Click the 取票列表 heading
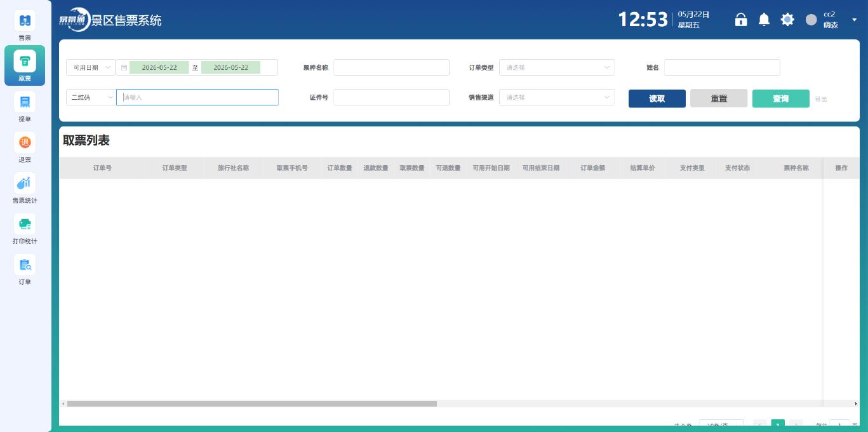868x432 pixels. (x=86, y=141)
